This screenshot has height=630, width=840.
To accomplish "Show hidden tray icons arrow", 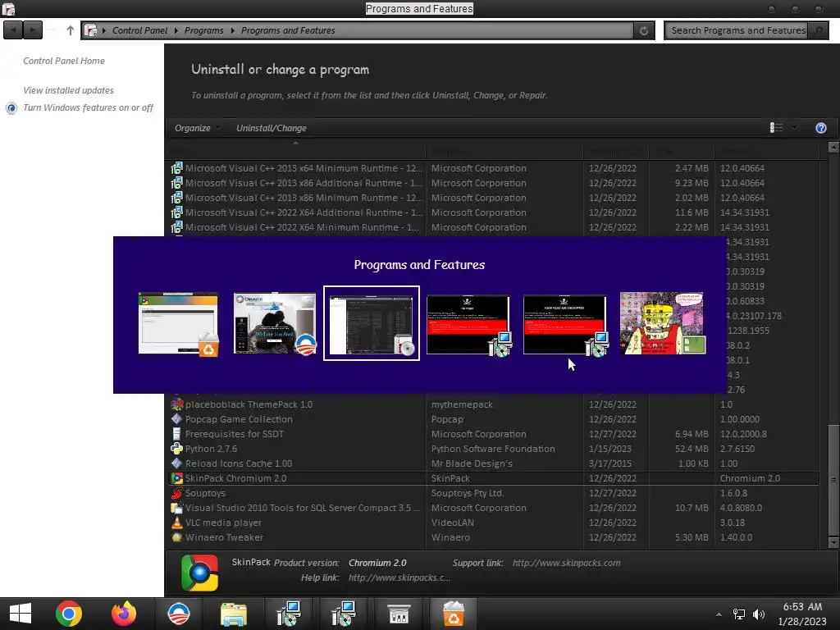I will tap(719, 614).
